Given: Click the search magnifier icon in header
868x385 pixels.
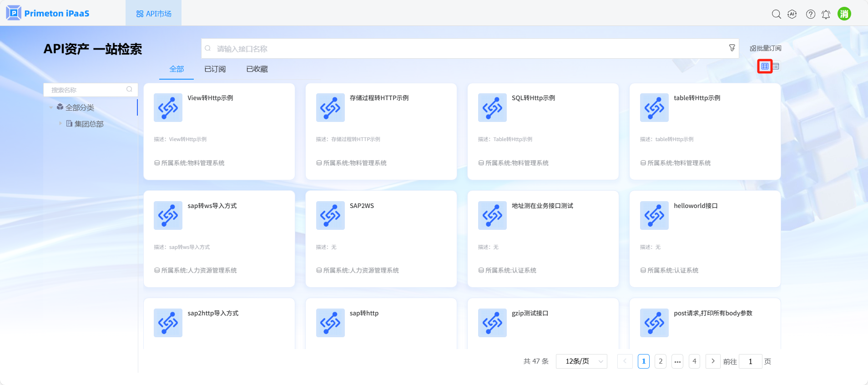Looking at the screenshot, I should pyautogui.click(x=776, y=14).
